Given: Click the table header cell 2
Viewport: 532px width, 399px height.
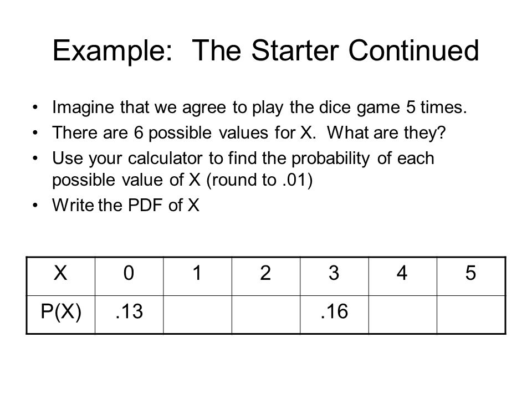Looking at the screenshot, I should point(266,276).
